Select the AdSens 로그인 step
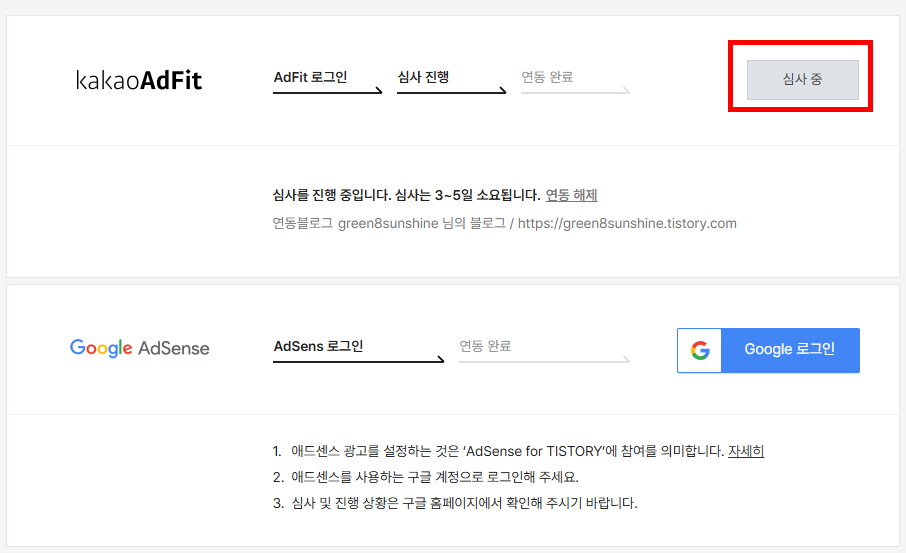Screen dimensions: 906x553 (358, 350)
